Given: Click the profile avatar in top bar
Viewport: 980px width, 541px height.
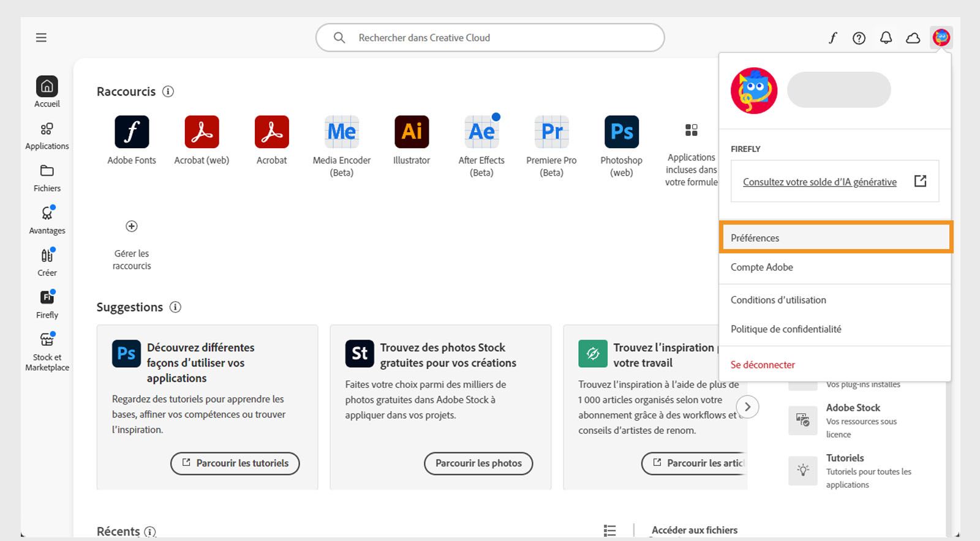Looking at the screenshot, I should (x=941, y=38).
